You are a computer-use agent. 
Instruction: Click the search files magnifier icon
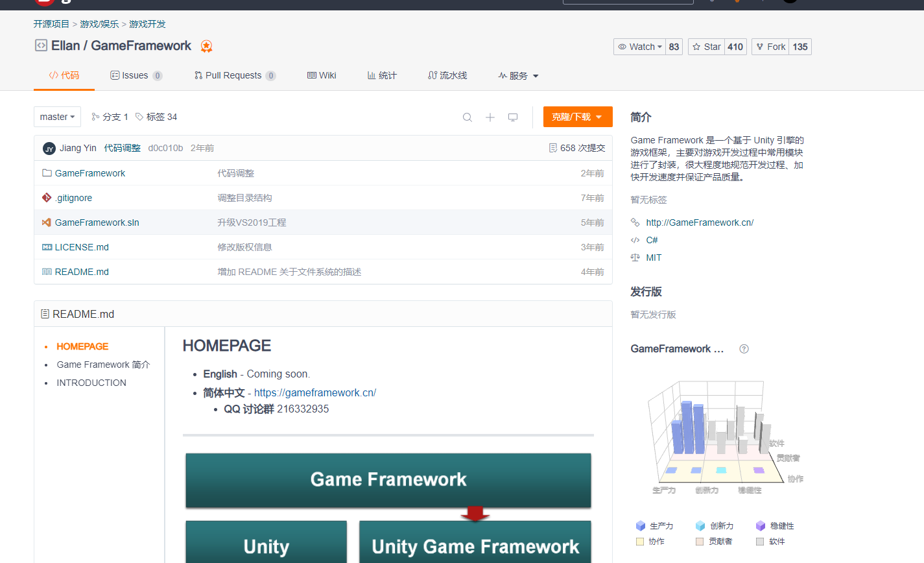point(467,117)
